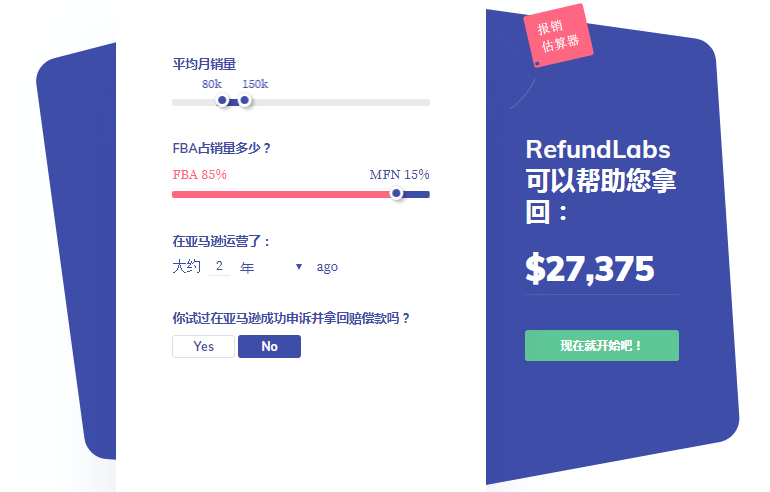The height and width of the screenshot is (492, 770).
Task: Click the 现在就开始吧! green button
Action: pyautogui.click(x=602, y=346)
